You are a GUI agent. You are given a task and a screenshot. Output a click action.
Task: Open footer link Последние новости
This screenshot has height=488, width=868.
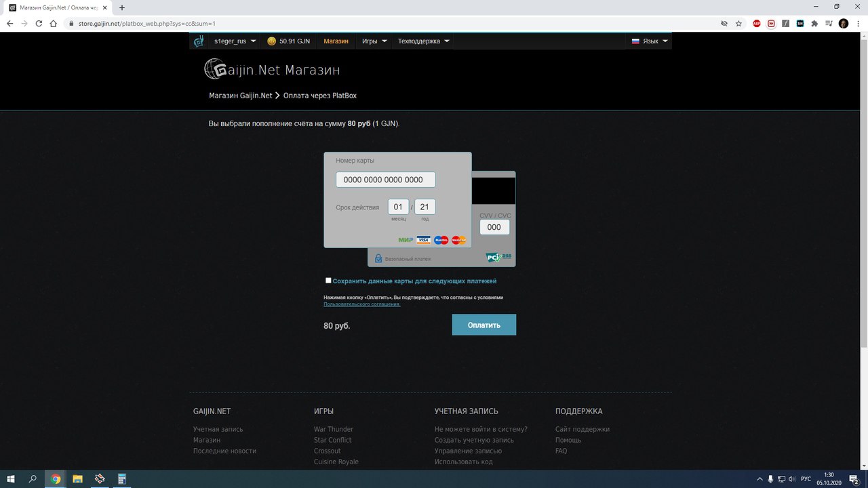point(224,451)
